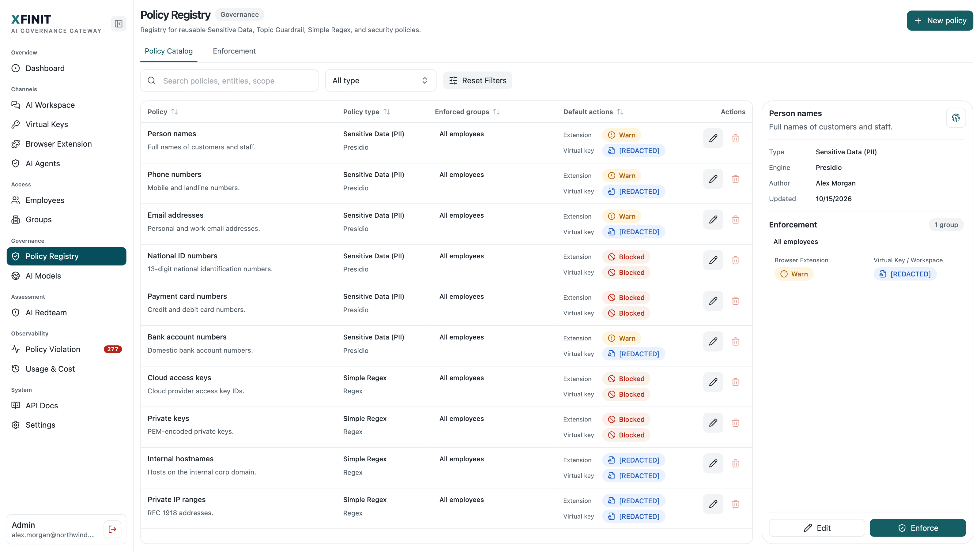Open the All type filter dropdown
The height and width of the screenshot is (551, 980).
click(x=380, y=81)
